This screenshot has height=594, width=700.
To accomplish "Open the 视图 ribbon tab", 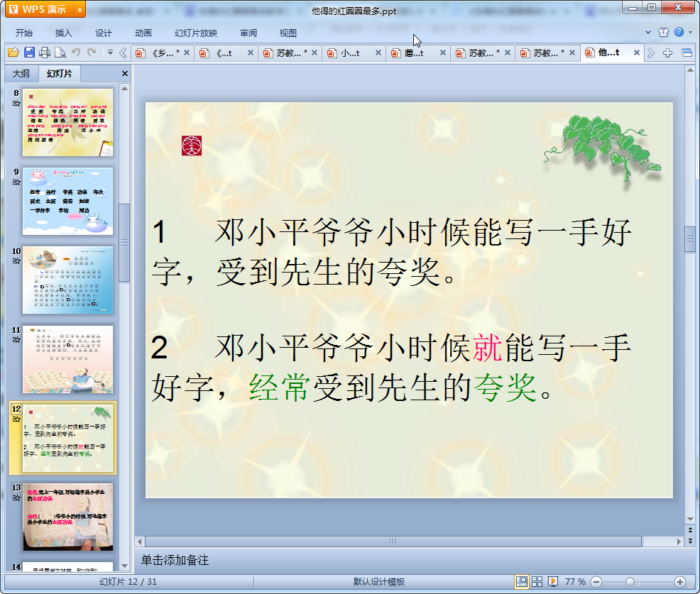I will point(288,33).
